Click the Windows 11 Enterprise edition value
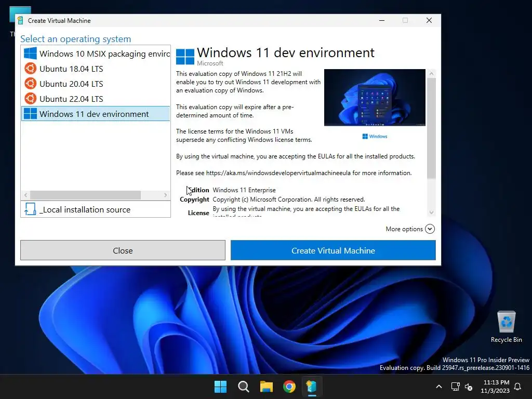Screen dimensions: 532x399 (244, 190)
